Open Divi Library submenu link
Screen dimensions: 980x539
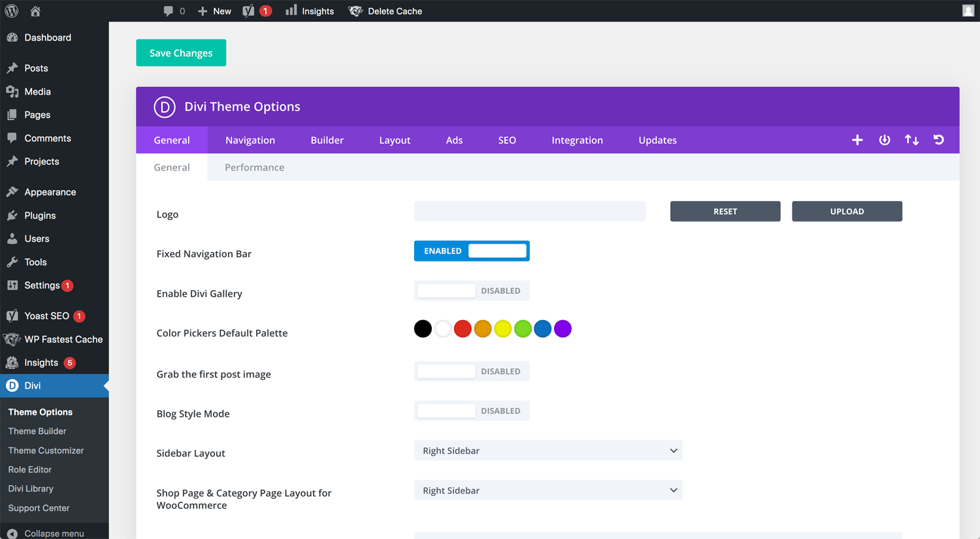pyautogui.click(x=31, y=488)
